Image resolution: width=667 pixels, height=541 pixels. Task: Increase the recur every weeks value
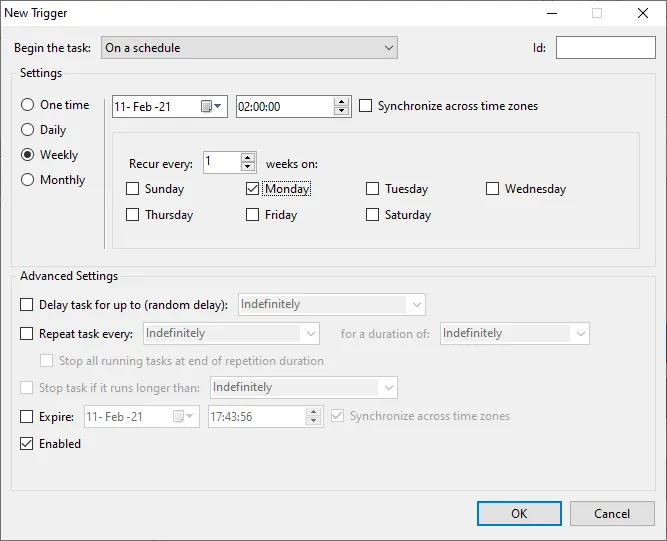pos(248,158)
